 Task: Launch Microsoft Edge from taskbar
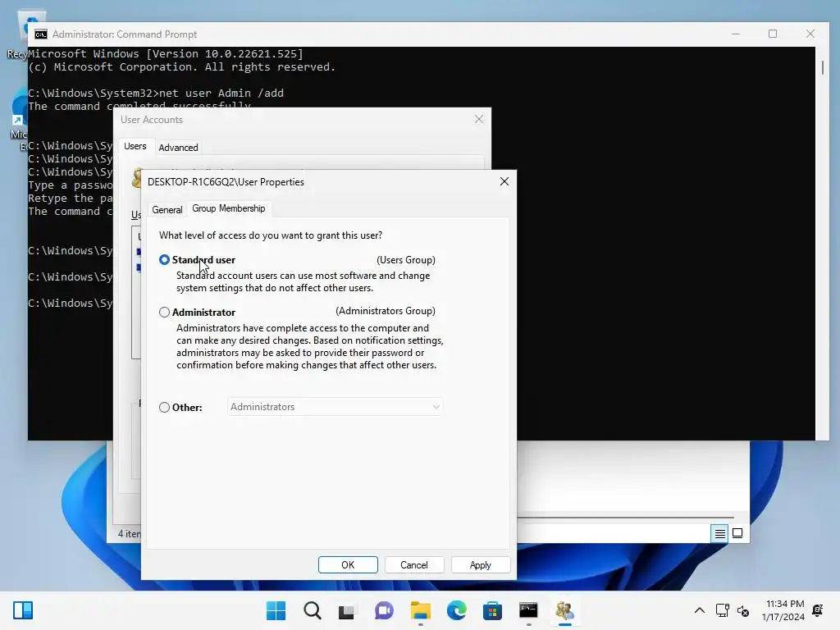(456, 610)
